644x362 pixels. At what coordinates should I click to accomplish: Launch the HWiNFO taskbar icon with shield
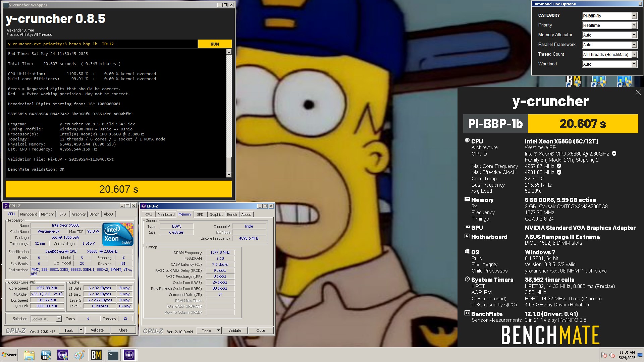pyautogui.click(x=46, y=355)
